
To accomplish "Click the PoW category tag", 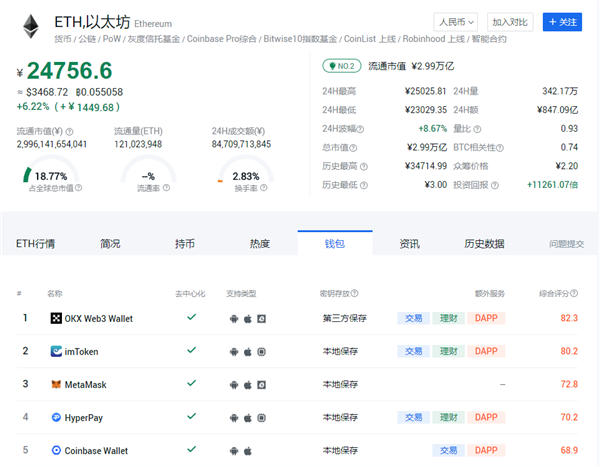I will click(x=111, y=39).
